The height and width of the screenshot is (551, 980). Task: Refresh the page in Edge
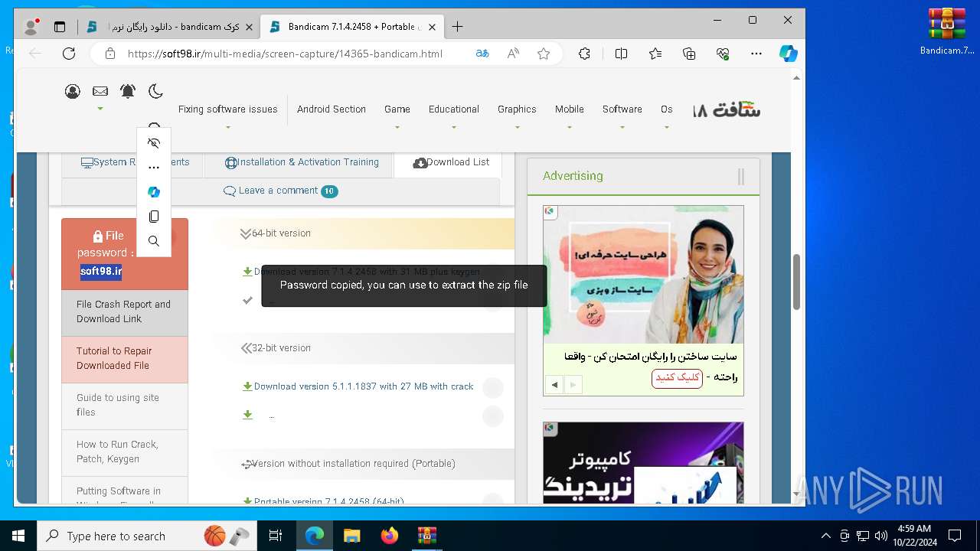69,54
